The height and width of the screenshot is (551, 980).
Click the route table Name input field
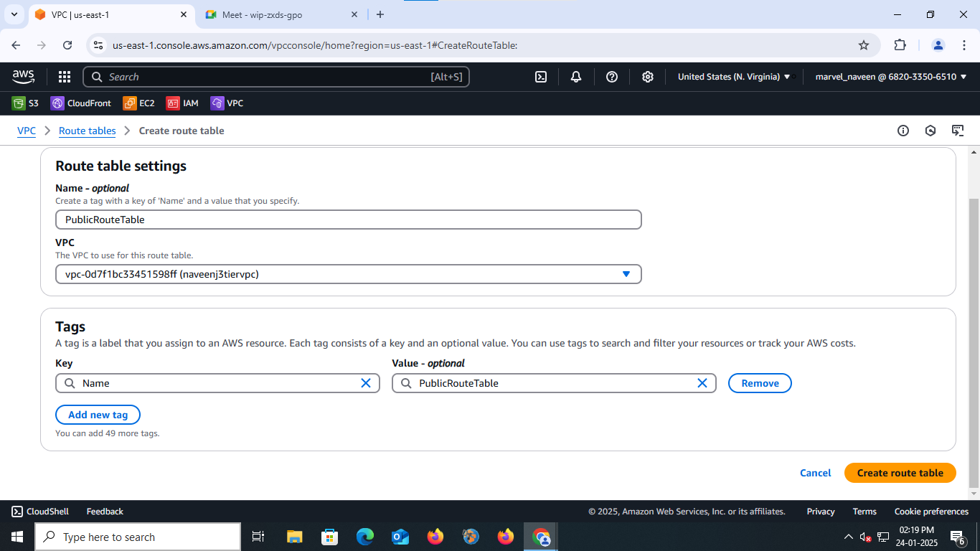[349, 220]
